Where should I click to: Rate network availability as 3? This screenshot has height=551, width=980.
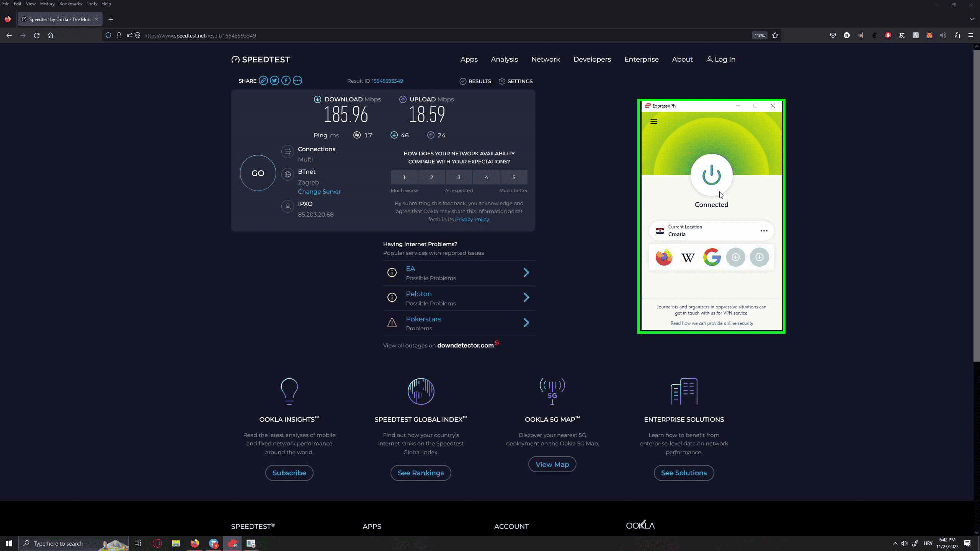pos(459,177)
